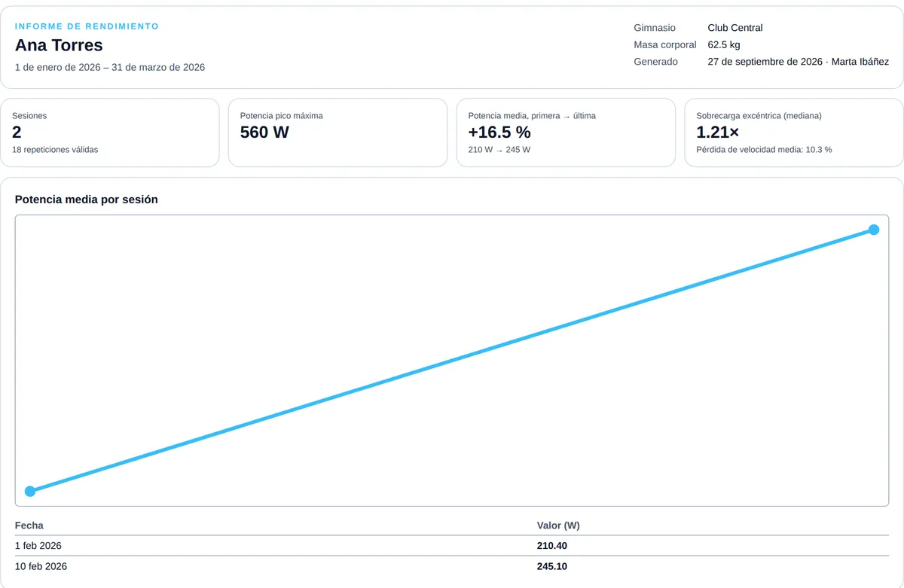Select the table value "210.40"

tap(551, 546)
